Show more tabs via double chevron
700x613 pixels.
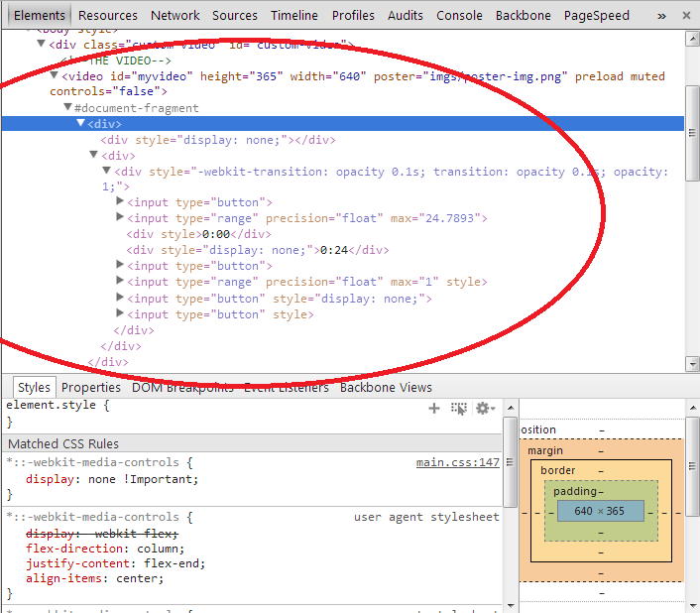(661, 16)
